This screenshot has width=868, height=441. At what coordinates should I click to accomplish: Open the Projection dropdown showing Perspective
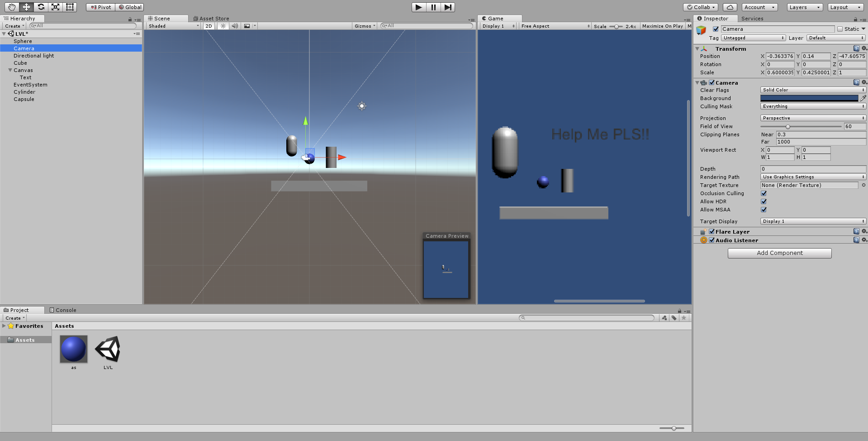[812, 118]
